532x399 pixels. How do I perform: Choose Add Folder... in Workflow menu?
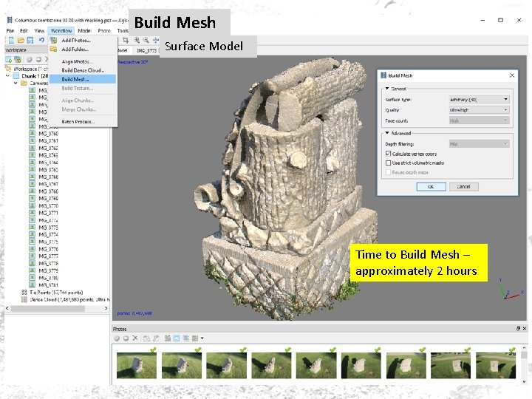[83, 50]
